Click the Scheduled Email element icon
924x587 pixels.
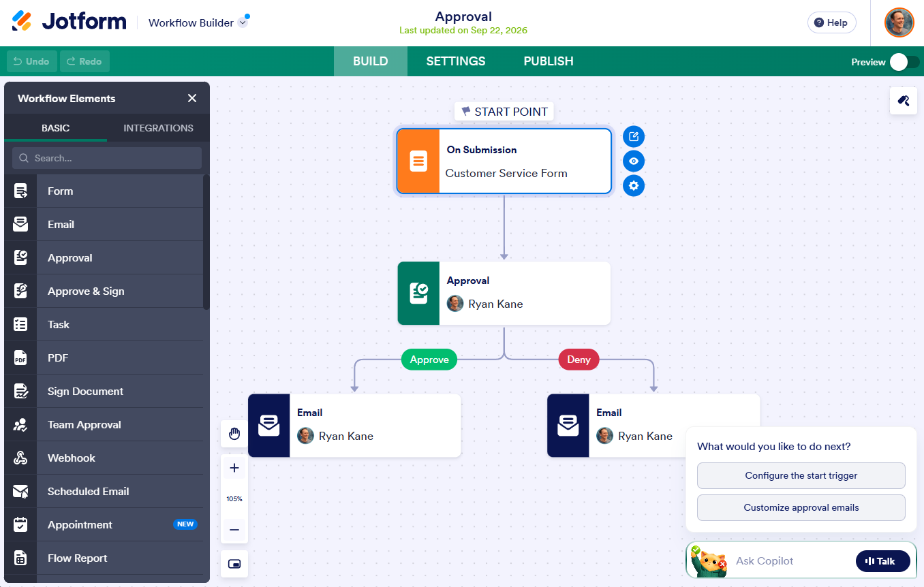click(x=20, y=492)
